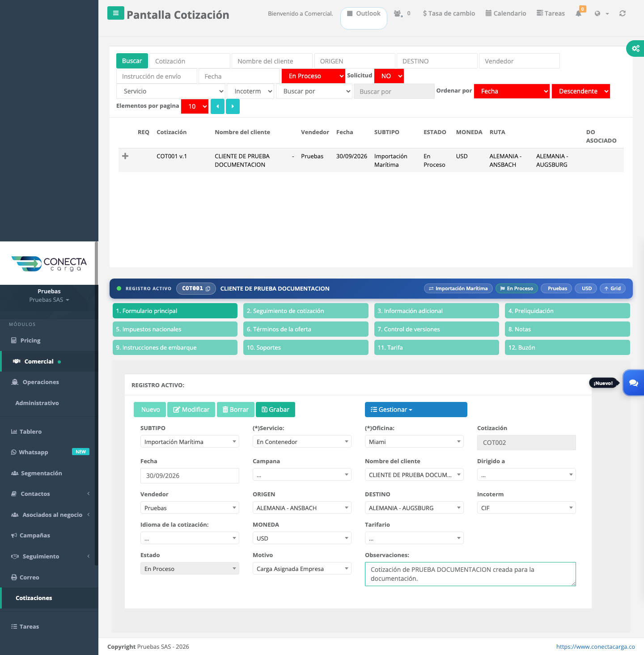Open tab 7. Control de versiones
This screenshot has height=655, width=644.
pyautogui.click(x=436, y=329)
